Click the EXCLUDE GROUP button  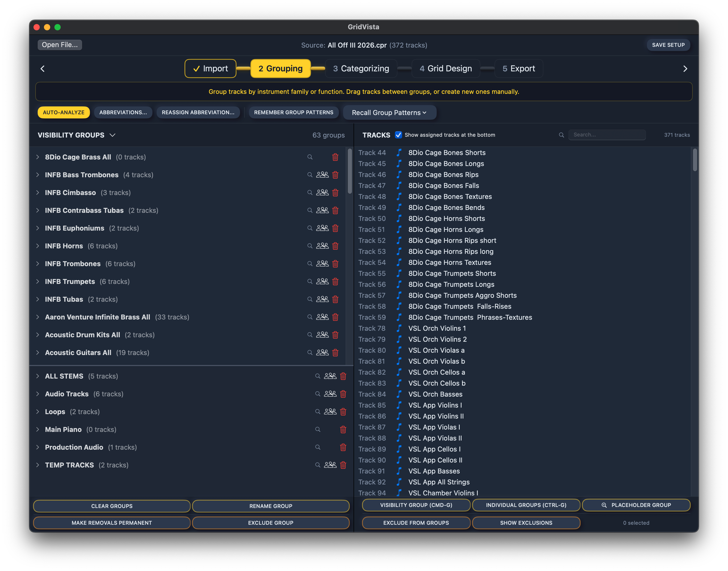pos(271,523)
